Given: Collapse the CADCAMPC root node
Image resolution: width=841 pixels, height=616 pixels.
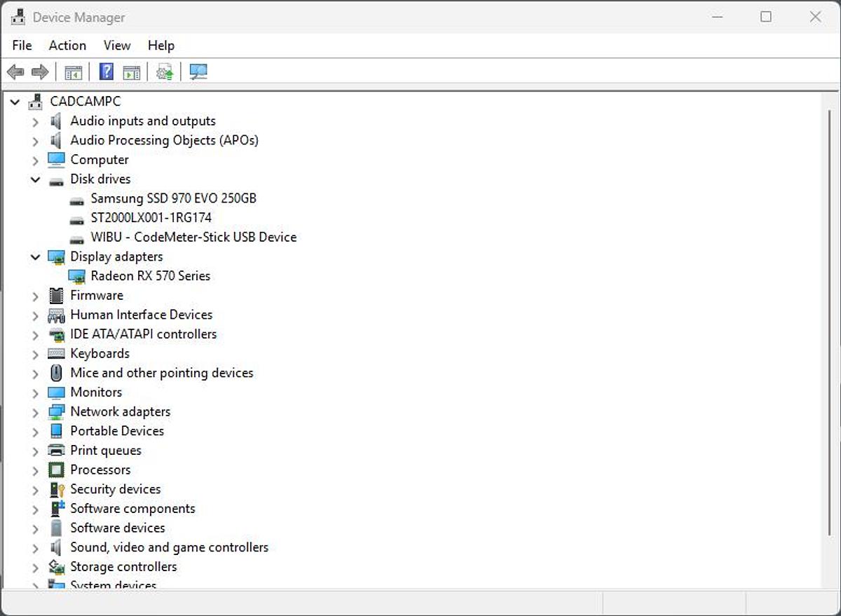Looking at the screenshot, I should [15, 102].
